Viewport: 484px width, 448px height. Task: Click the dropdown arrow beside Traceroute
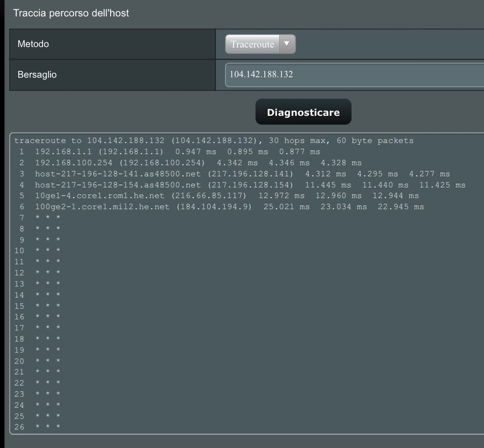[287, 44]
